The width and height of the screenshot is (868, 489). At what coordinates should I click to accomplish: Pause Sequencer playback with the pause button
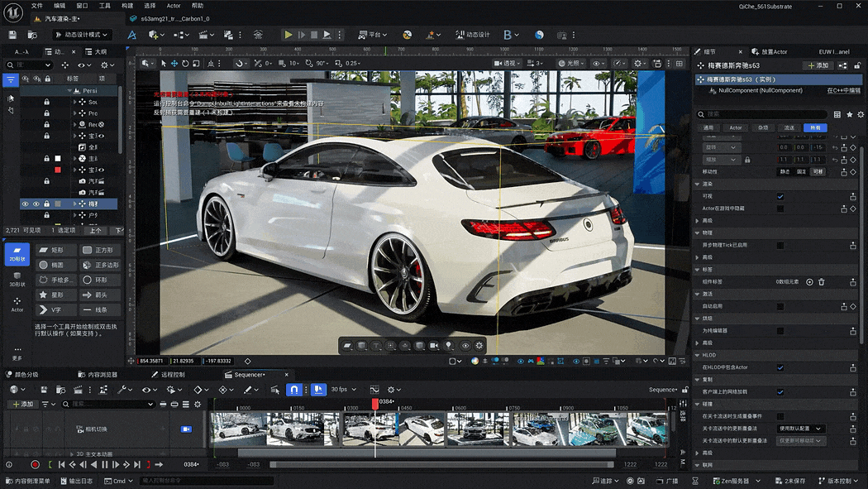105,465
